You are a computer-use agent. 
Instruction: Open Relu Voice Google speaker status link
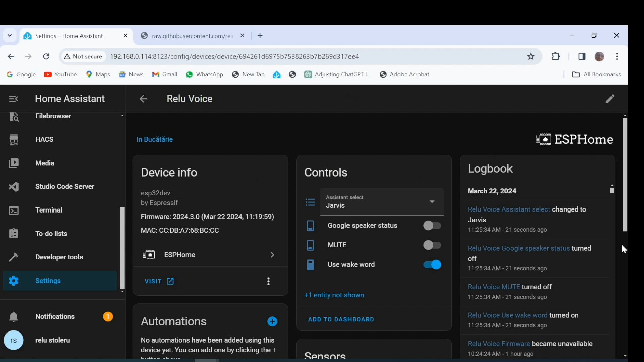tap(519, 248)
